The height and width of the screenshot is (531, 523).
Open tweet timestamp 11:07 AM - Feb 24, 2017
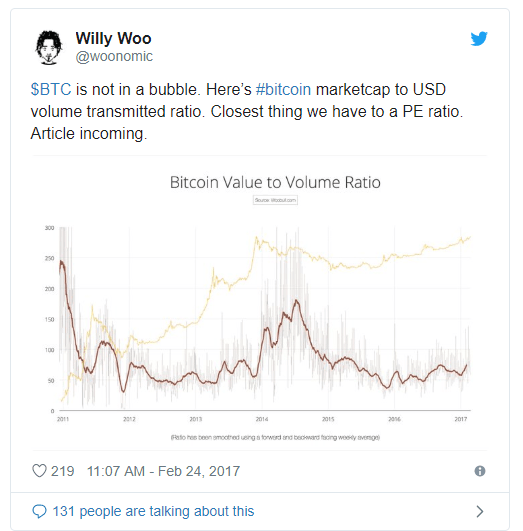point(163,471)
